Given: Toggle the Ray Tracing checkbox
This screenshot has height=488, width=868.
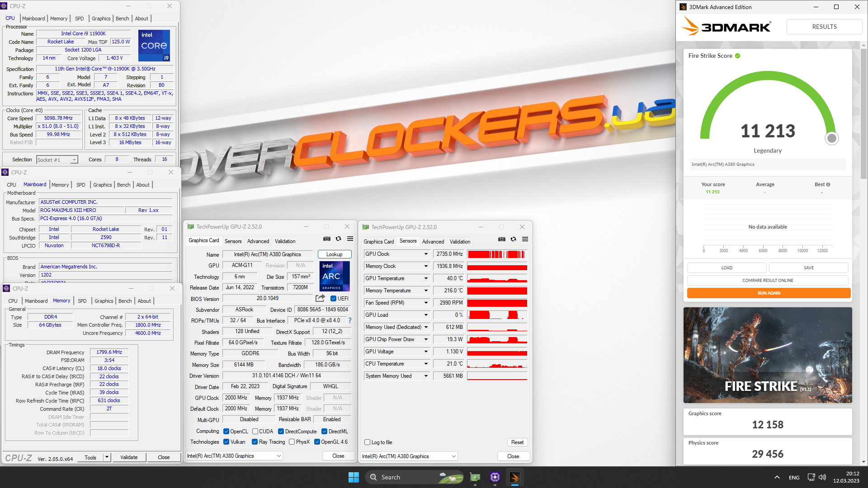Looking at the screenshot, I should tap(255, 442).
